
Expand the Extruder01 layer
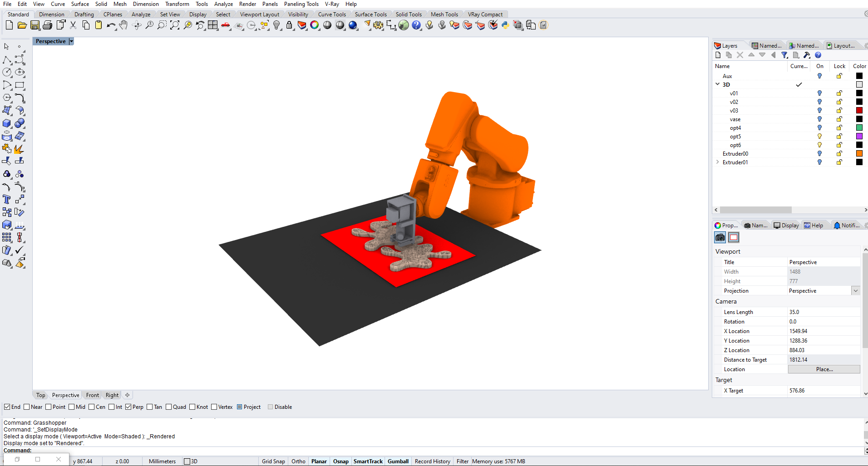[718, 162]
